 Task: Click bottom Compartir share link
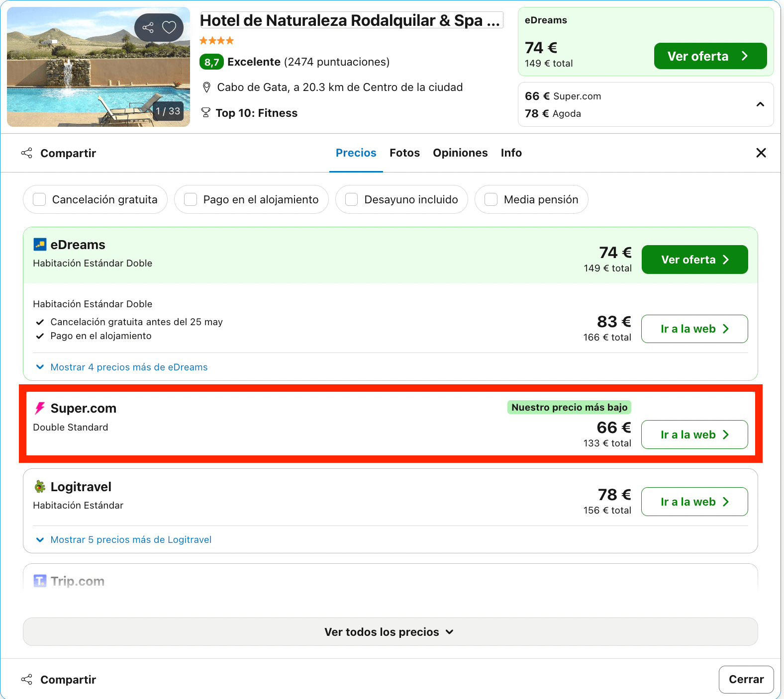(68, 680)
